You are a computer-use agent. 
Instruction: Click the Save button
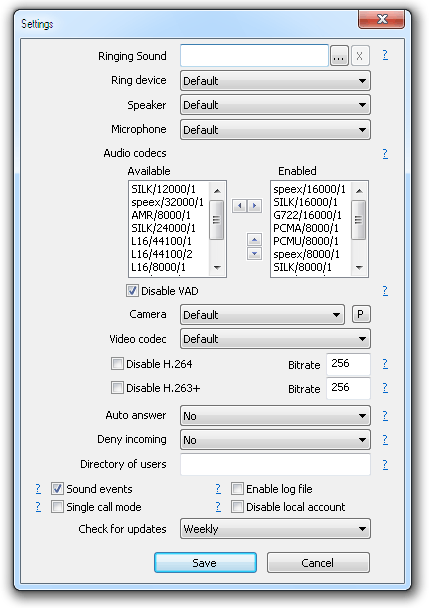point(205,563)
